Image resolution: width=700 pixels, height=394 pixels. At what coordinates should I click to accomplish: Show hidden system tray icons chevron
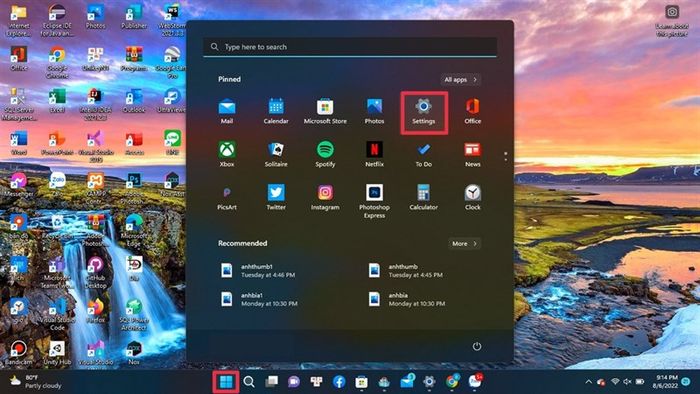(x=588, y=382)
